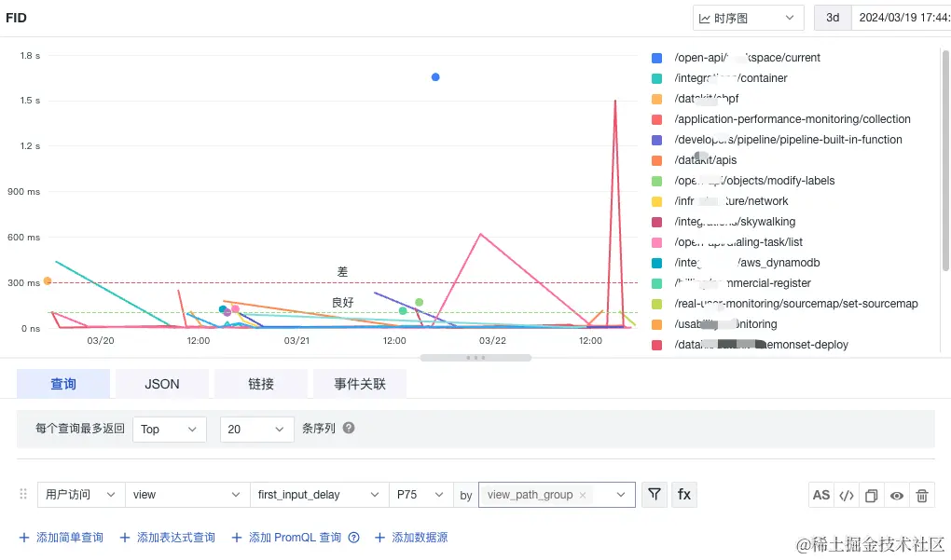Screen dimensions: 951x560
Task: Toggle legend swatch for application-performance-monitoring/collection
Action: [656, 119]
